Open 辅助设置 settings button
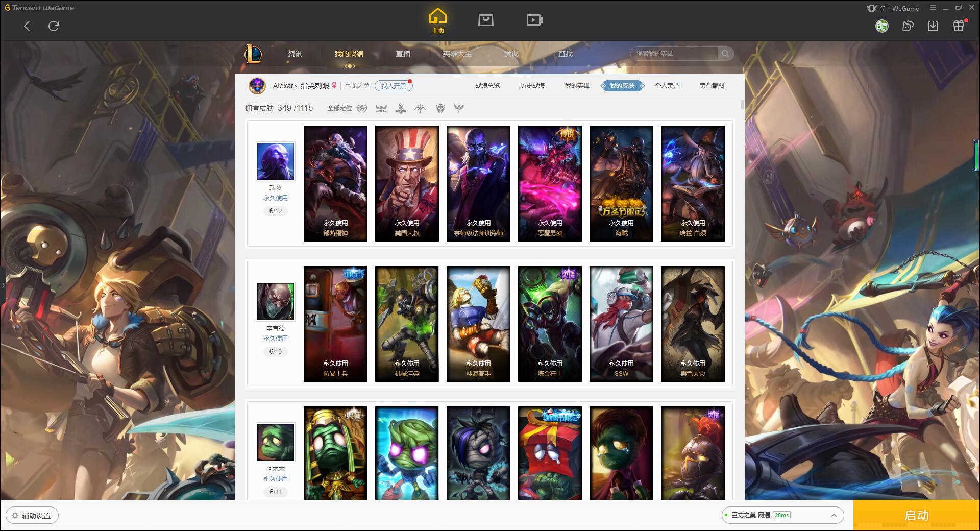This screenshot has height=531, width=980. tap(32, 515)
